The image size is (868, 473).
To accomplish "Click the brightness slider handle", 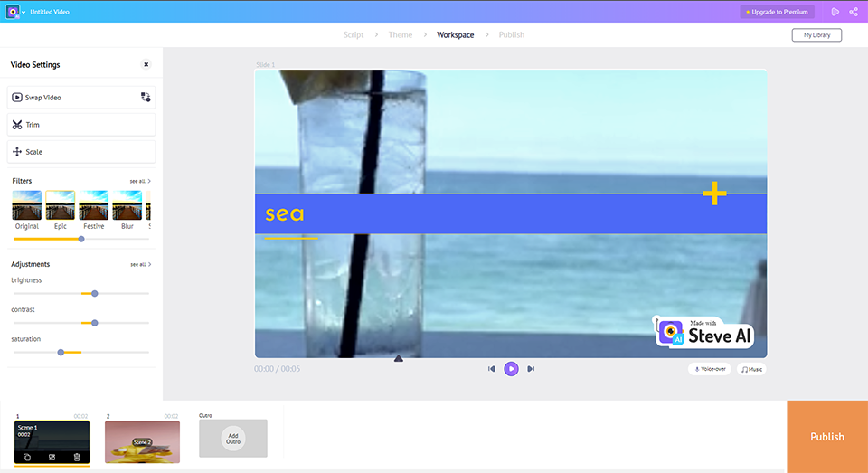I will pyautogui.click(x=95, y=294).
